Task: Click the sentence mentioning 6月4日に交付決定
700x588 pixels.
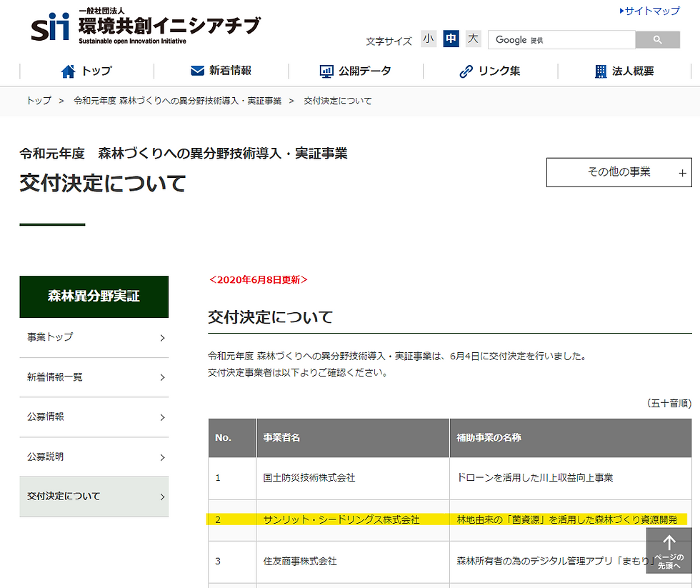Action: [397, 357]
